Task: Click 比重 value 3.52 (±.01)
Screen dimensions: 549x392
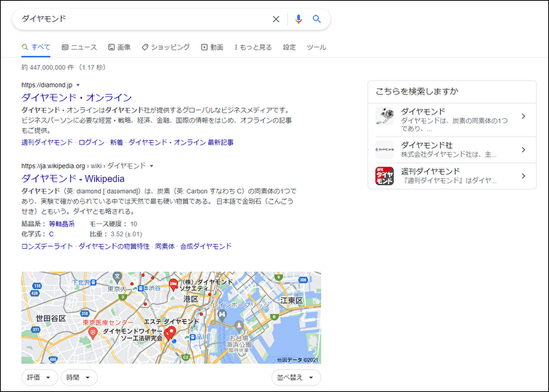Action: 126,234
